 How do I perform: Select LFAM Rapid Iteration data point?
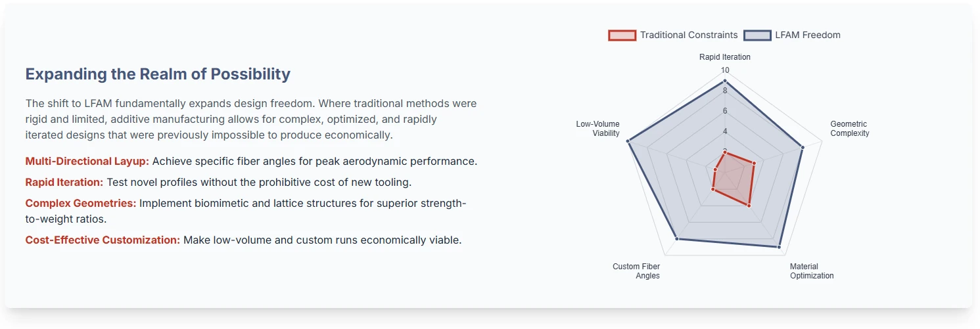(725, 81)
